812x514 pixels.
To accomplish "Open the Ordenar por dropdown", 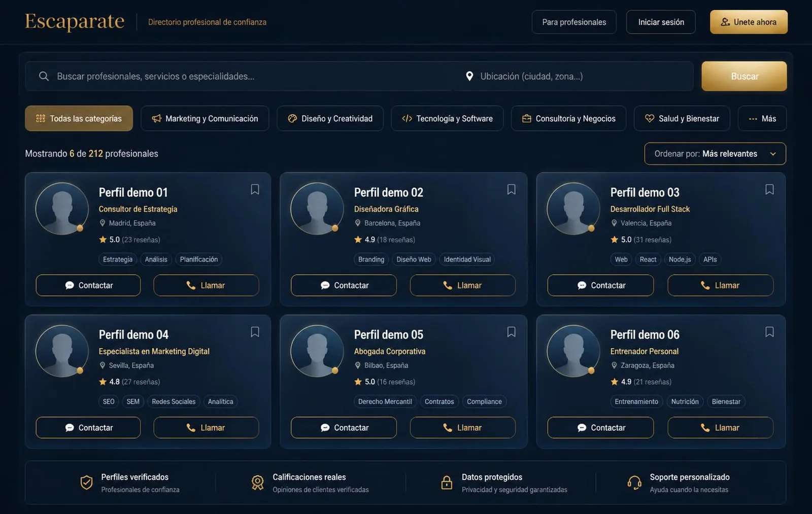I will pyautogui.click(x=715, y=154).
